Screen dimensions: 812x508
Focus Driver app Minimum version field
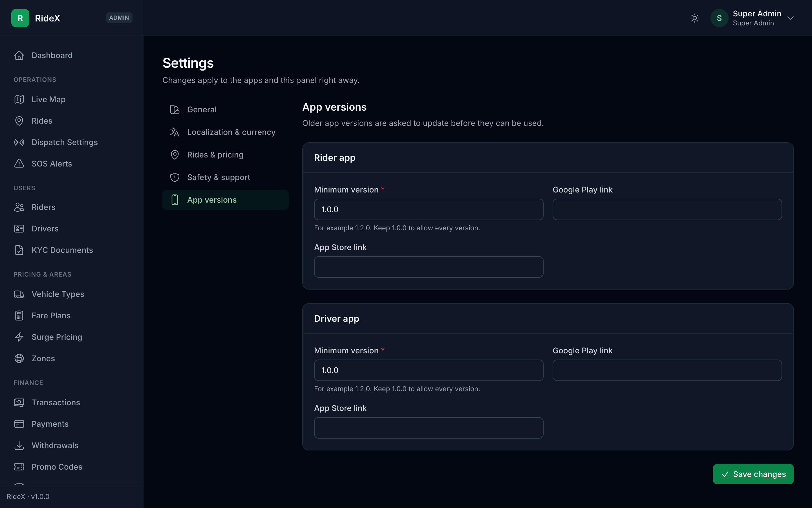tap(429, 370)
